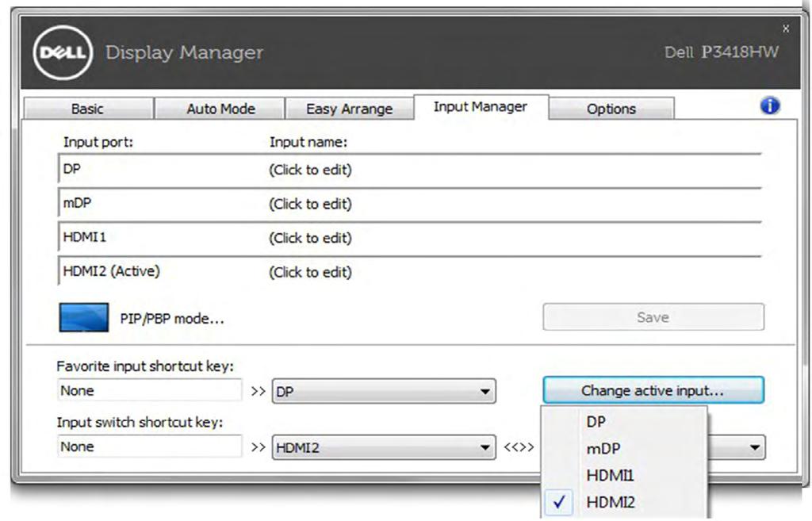Select the Input Manager tab
Screen dimensions: 812x521
(481, 107)
